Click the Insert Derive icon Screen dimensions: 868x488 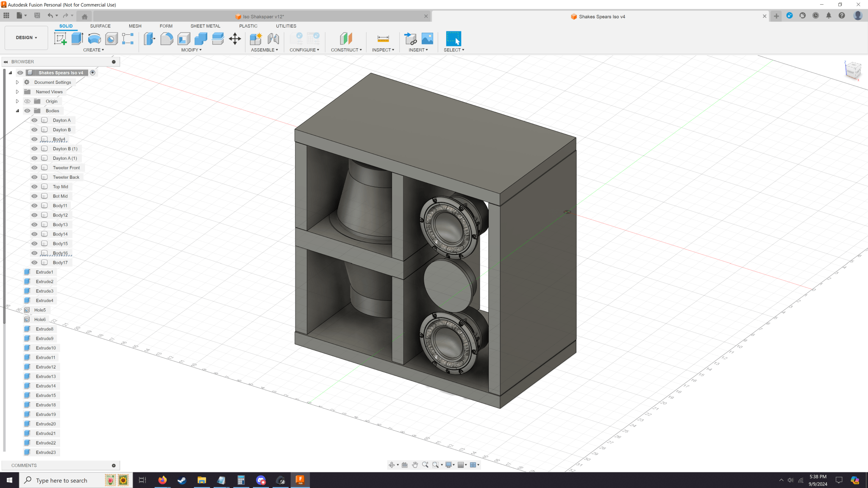tap(410, 39)
